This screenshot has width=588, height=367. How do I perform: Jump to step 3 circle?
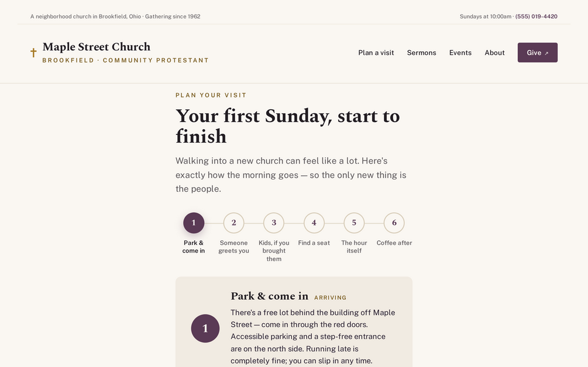[274, 223]
